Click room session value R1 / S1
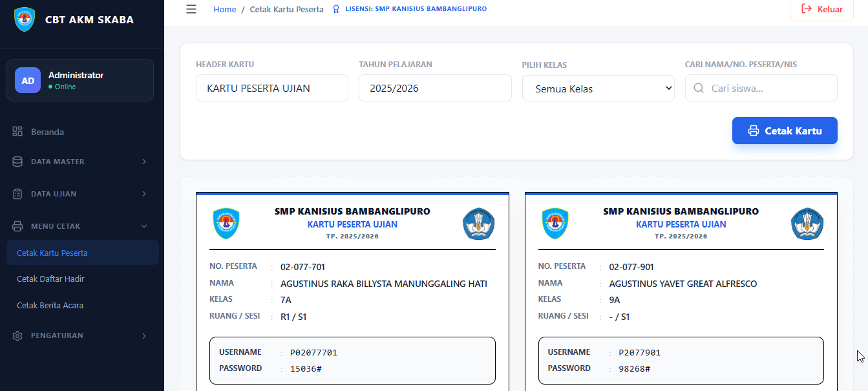Viewport: 868px width, 391px height. [293, 317]
